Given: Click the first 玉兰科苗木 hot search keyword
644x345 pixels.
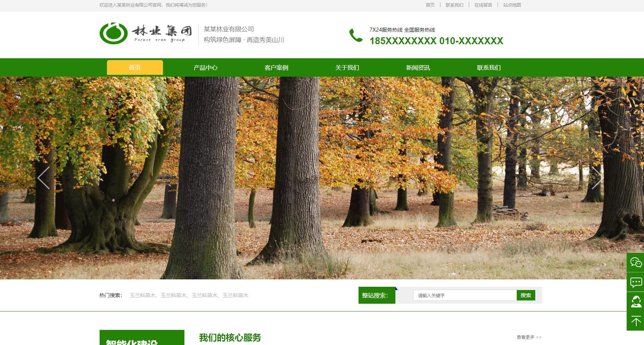Looking at the screenshot, I should coord(142,295).
